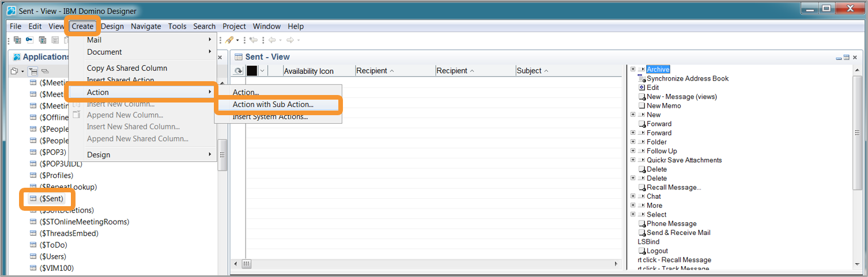
Task: Select ($ToDo) view in tree
Action: pos(54,245)
